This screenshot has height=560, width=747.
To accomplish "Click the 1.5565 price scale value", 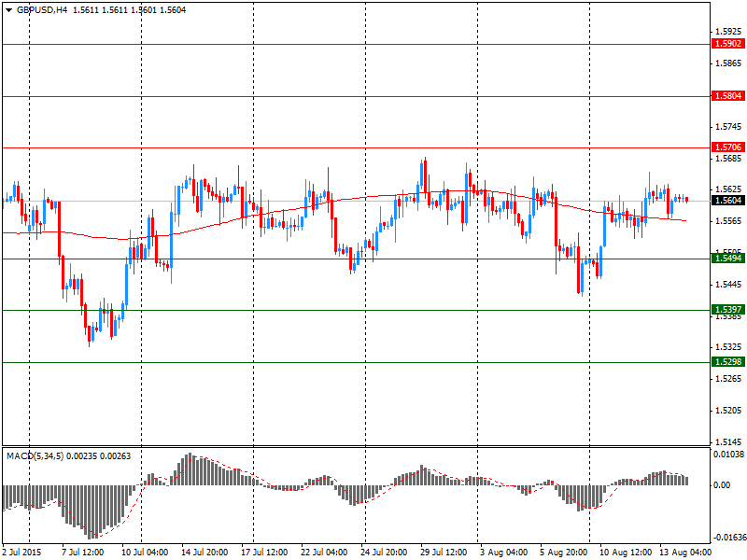I will click(x=729, y=221).
